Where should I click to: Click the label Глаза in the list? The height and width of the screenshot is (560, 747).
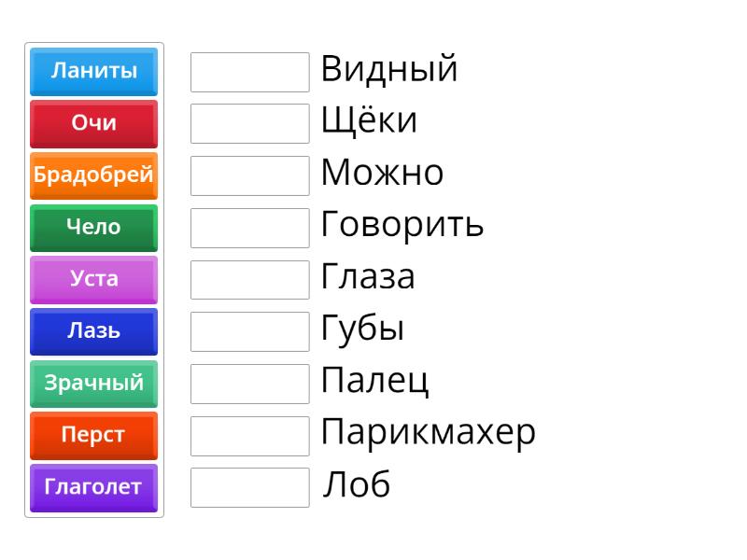(x=369, y=277)
